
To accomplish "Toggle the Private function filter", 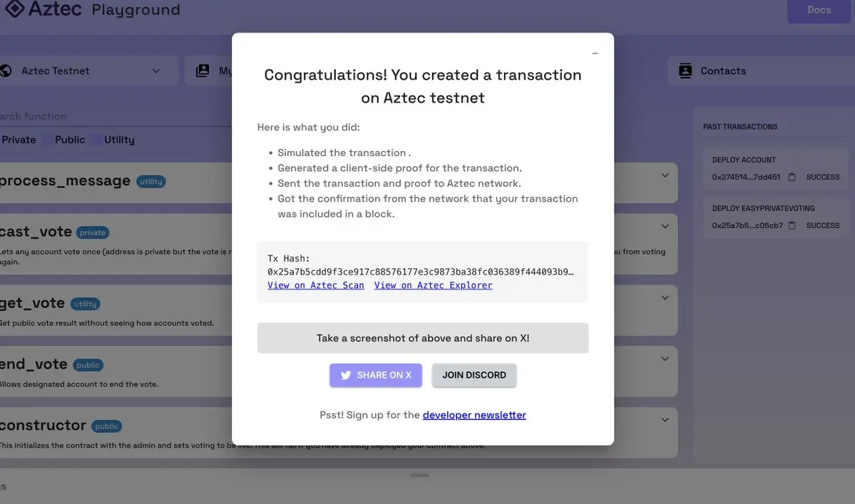I will click(18, 140).
